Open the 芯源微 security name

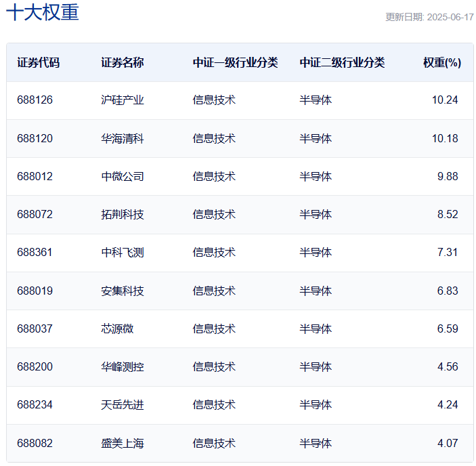(117, 329)
